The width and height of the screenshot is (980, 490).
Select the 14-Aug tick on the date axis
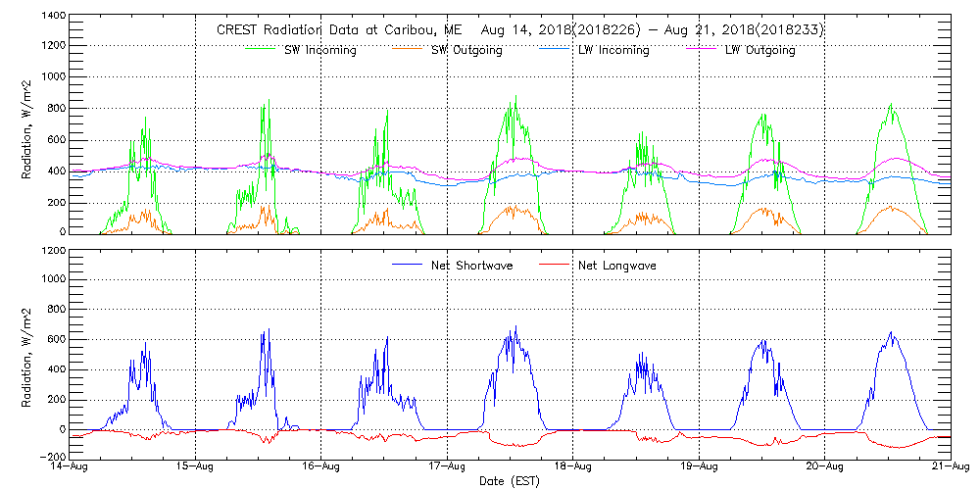point(70,466)
